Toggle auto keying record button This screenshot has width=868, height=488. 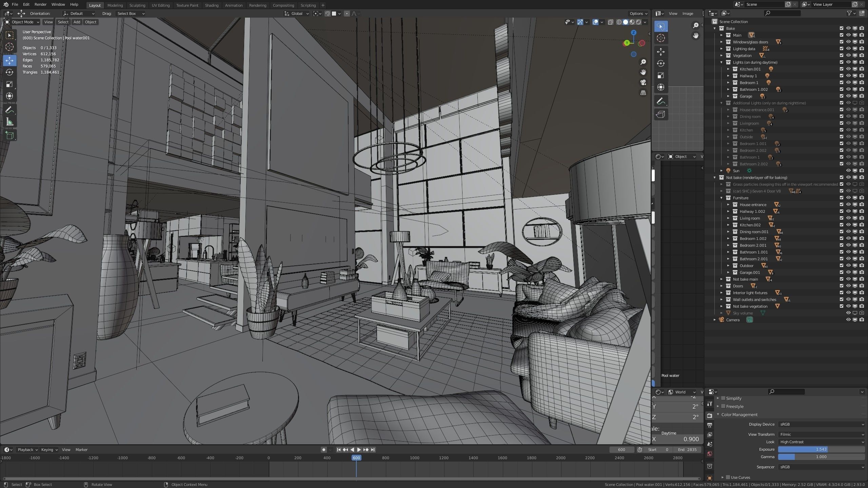[323, 450]
